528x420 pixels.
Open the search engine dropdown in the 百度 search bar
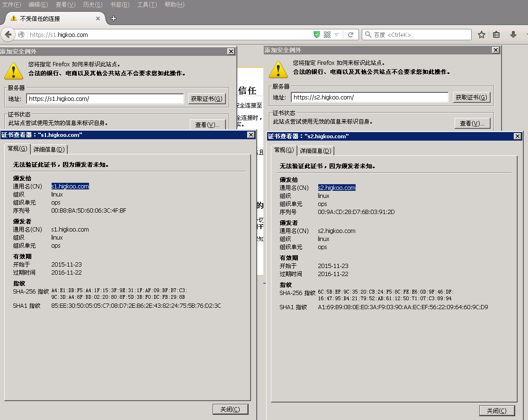click(x=368, y=34)
